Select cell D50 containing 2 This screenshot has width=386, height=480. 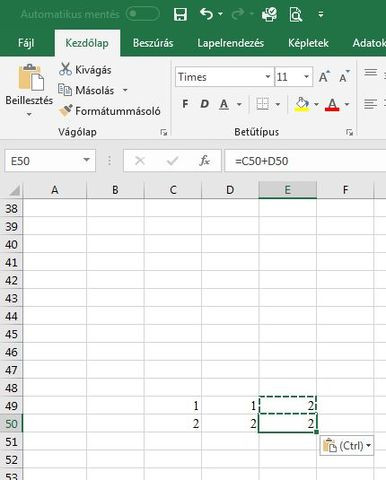coord(230,424)
